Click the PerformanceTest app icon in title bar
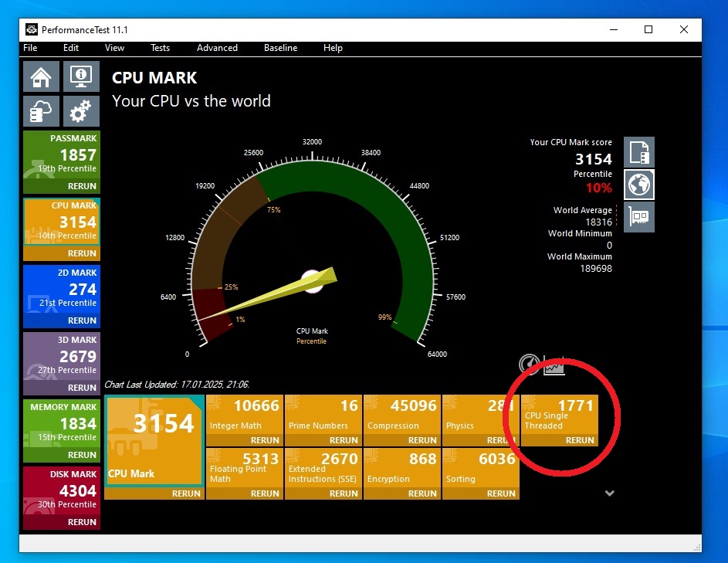 point(31,29)
